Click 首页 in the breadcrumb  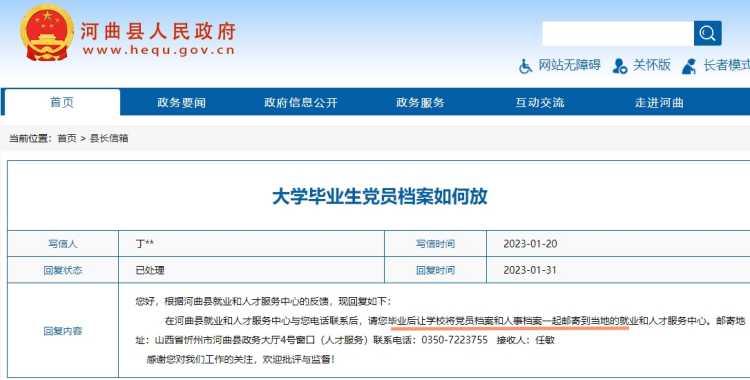[x=67, y=138]
